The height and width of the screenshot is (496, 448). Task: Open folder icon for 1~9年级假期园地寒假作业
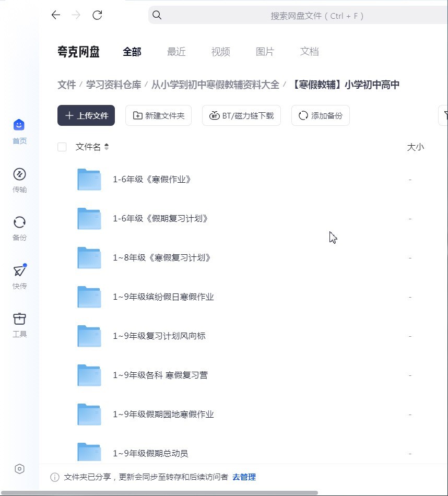89,415
